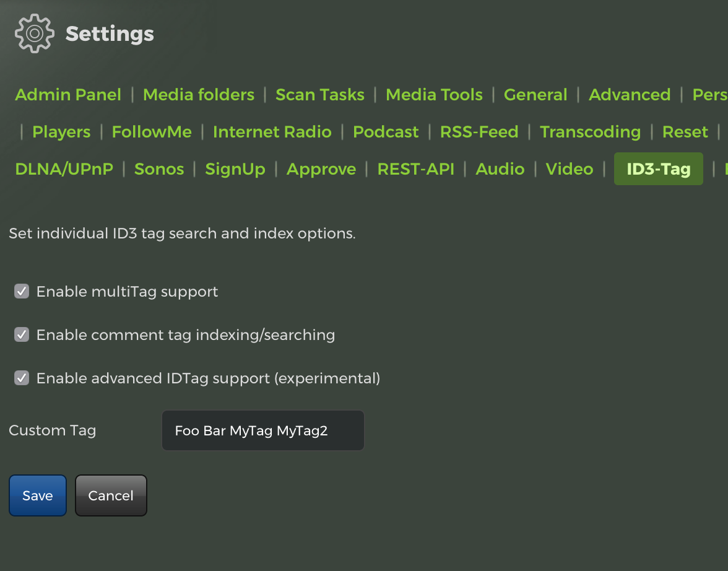
Task: Select the Podcast settings tab
Action: (x=386, y=132)
